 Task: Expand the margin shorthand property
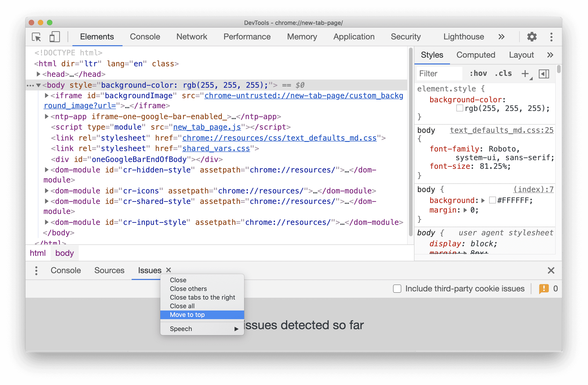[x=462, y=210]
